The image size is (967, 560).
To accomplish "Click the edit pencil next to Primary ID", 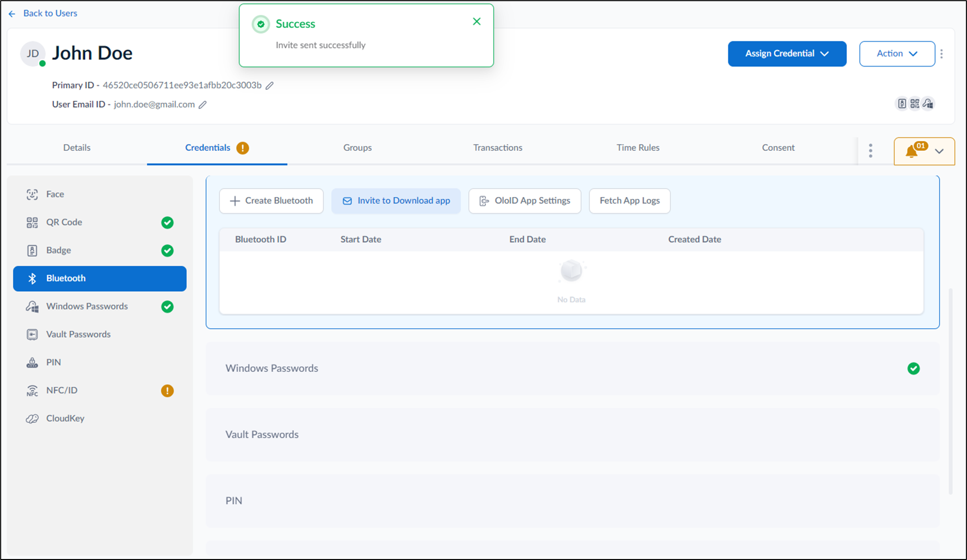I will point(270,85).
